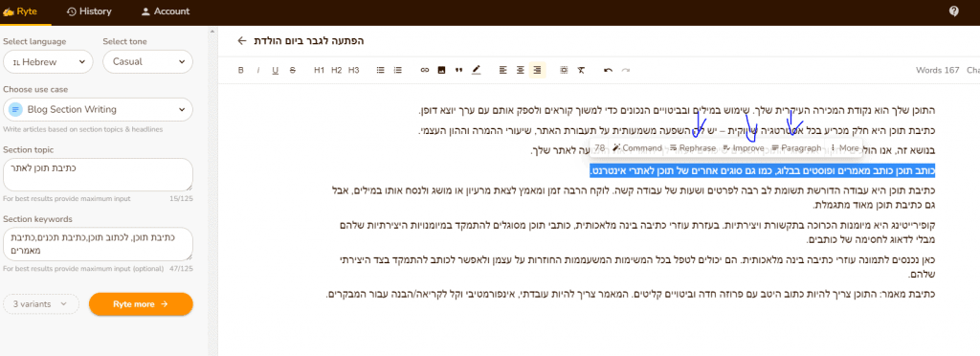Viewport: 980px width, 356px height.
Task: Click the last paragraph starting כתיבת מאמר
Action: tap(632, 294)
